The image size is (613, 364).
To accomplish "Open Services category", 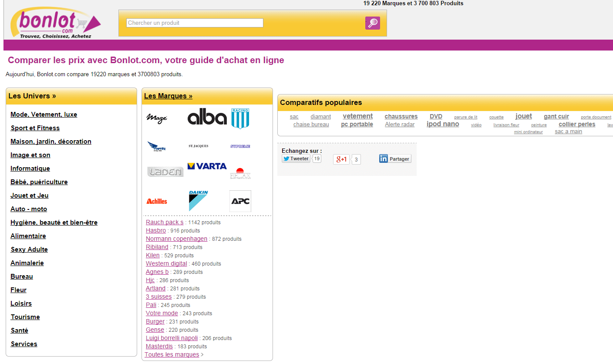I will [x=24, y=344].
